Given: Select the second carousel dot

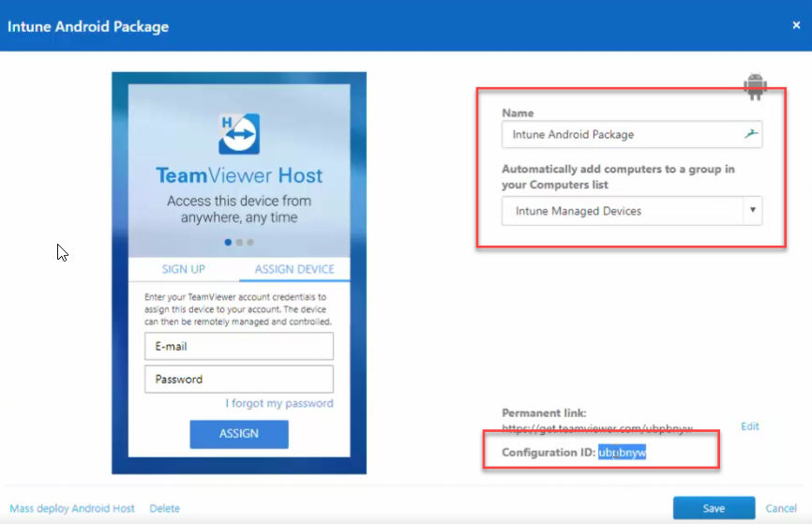Looking at the screenshot, I should pyautogui.click(x=239, y=242).
